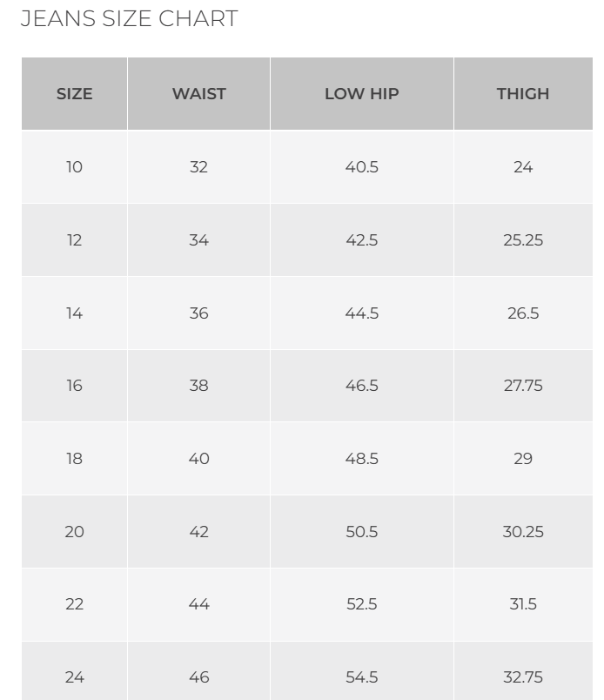Click thigh value 30.25
The image size is (604, 700).
tap(523, 532)
